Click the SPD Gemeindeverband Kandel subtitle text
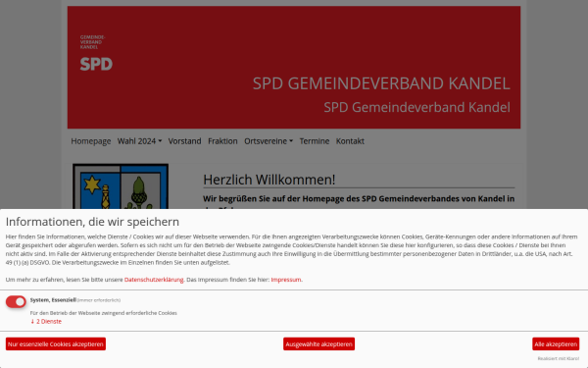 tap(416, 107)
